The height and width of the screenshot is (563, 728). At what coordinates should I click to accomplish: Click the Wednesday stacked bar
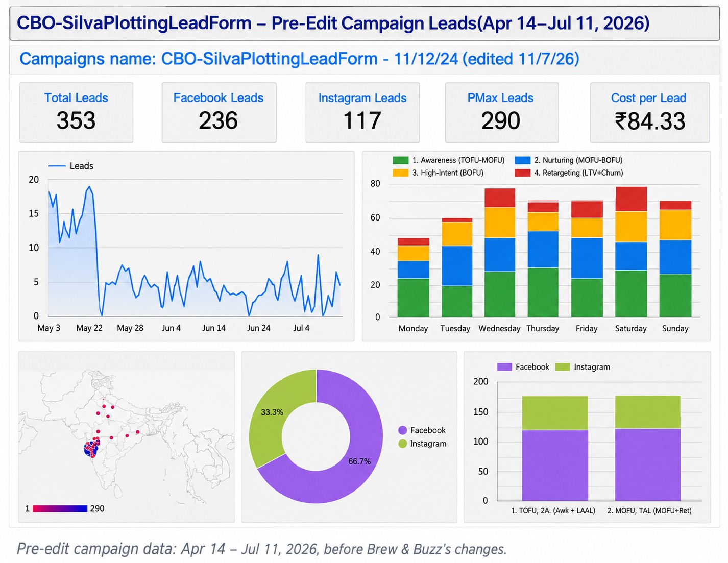pos(500,253)
